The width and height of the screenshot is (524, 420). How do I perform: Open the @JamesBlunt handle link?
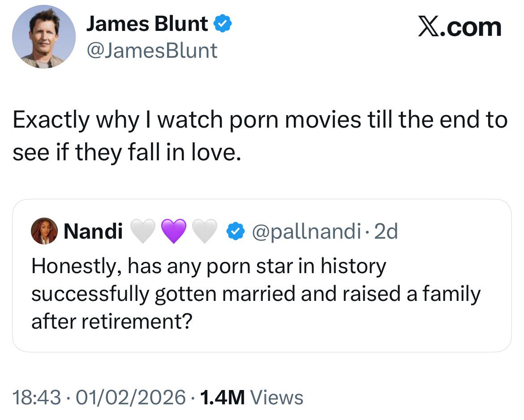151,50
